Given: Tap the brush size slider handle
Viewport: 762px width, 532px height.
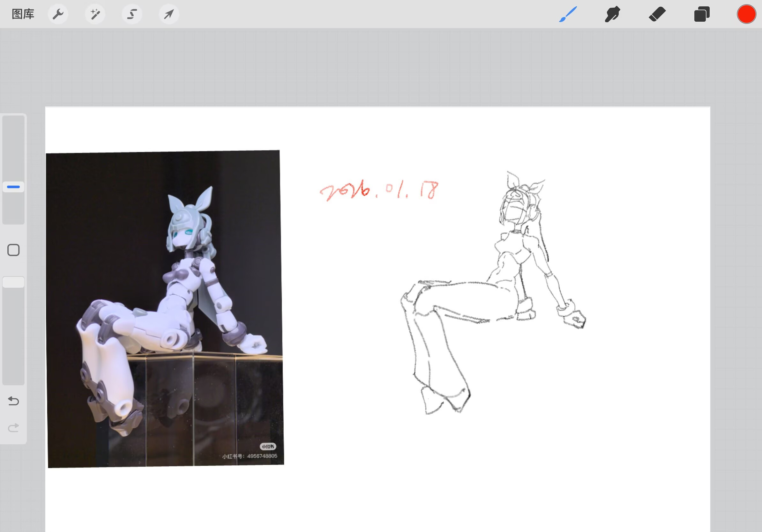Looking at the screenshot, I should point(13,187).
